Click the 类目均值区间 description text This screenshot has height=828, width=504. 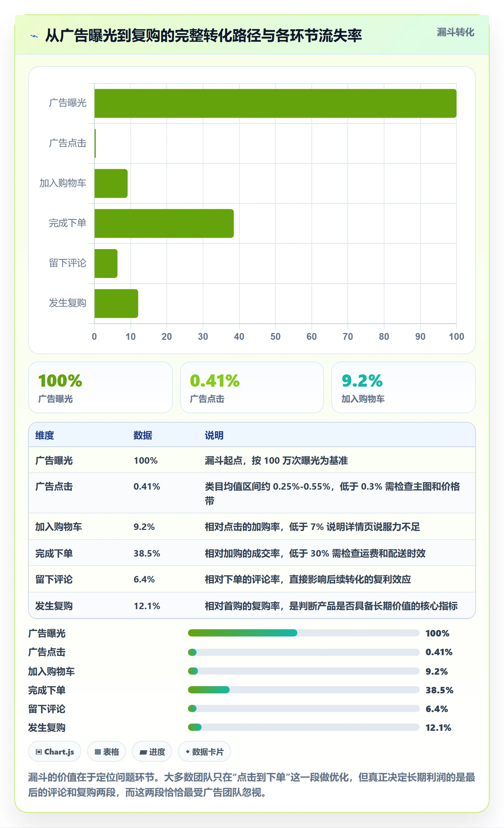(x=332, y=494)
